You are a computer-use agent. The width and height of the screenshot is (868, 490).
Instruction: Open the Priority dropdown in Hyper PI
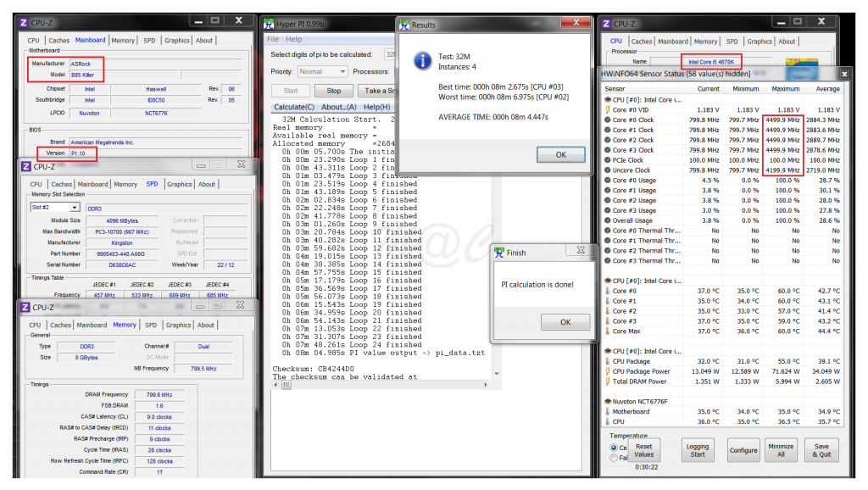tap(322, 72)
